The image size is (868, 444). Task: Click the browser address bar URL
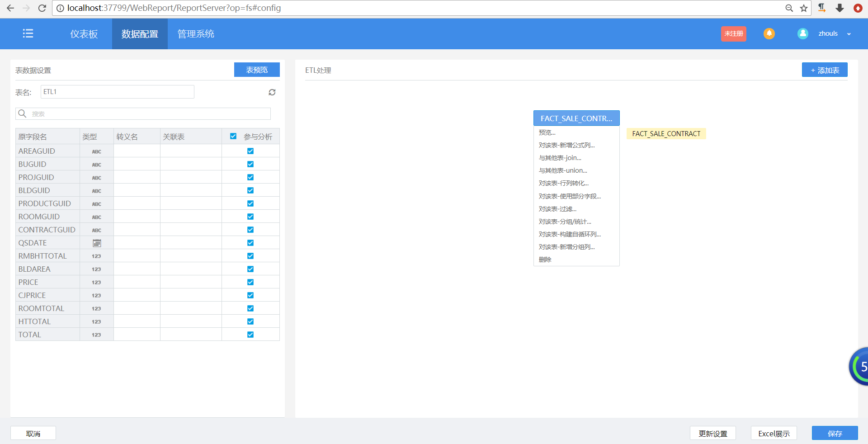(174, 8)
